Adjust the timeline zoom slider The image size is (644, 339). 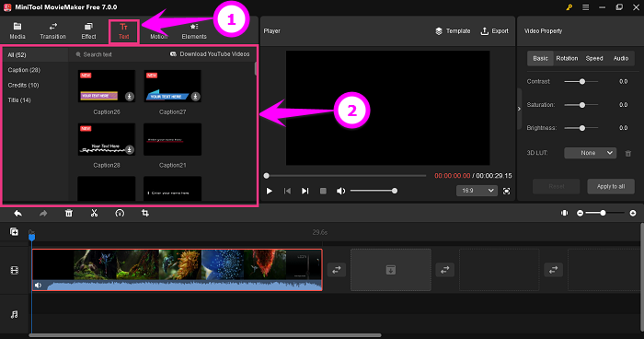pos(605,213)
